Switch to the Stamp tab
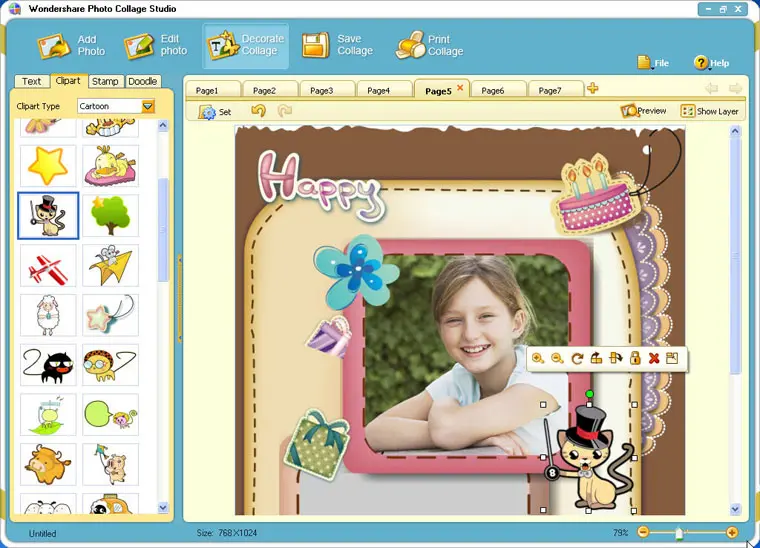Image resolution: width=760 pixels, height=548 pixels. (x=105, y=81)
